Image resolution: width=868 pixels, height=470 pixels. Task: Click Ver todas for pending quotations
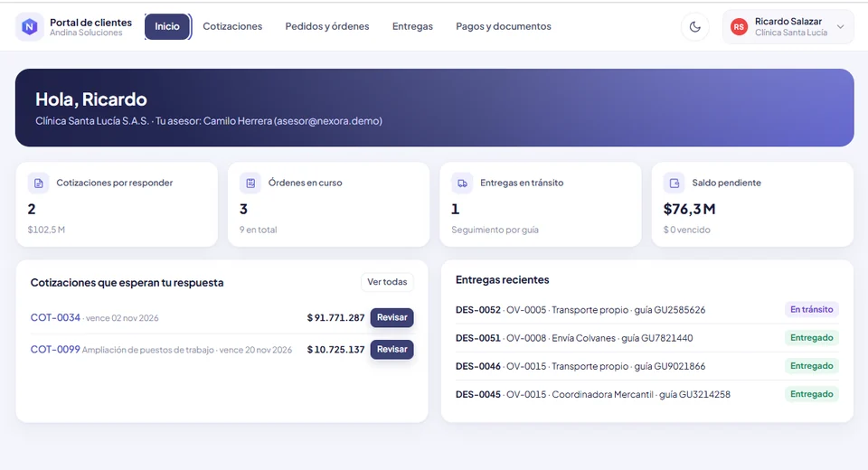point(387,282)
